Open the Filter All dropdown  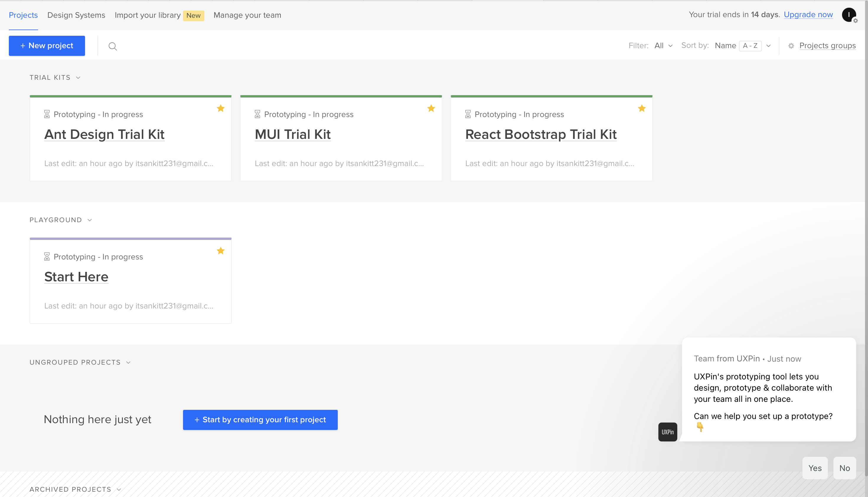click(663, 46)
